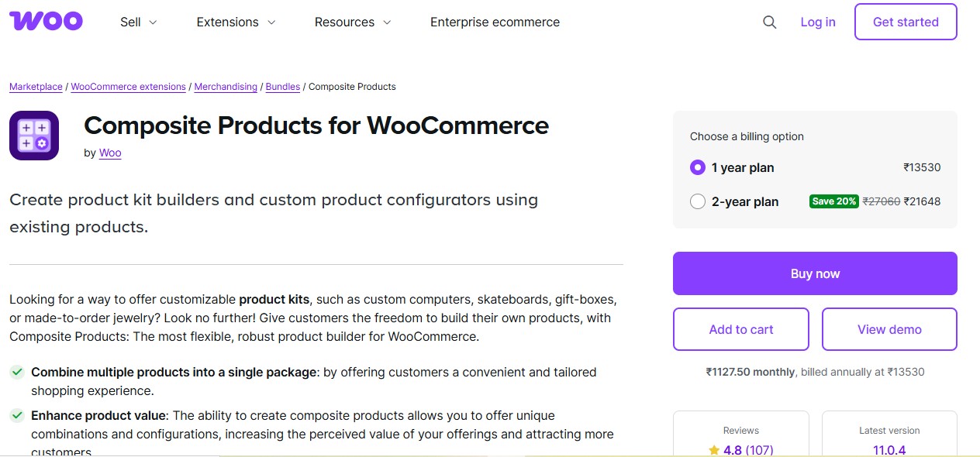Open the Bundles breadcrumb link
The image size is (980, 457).
(x=282, y=87)
